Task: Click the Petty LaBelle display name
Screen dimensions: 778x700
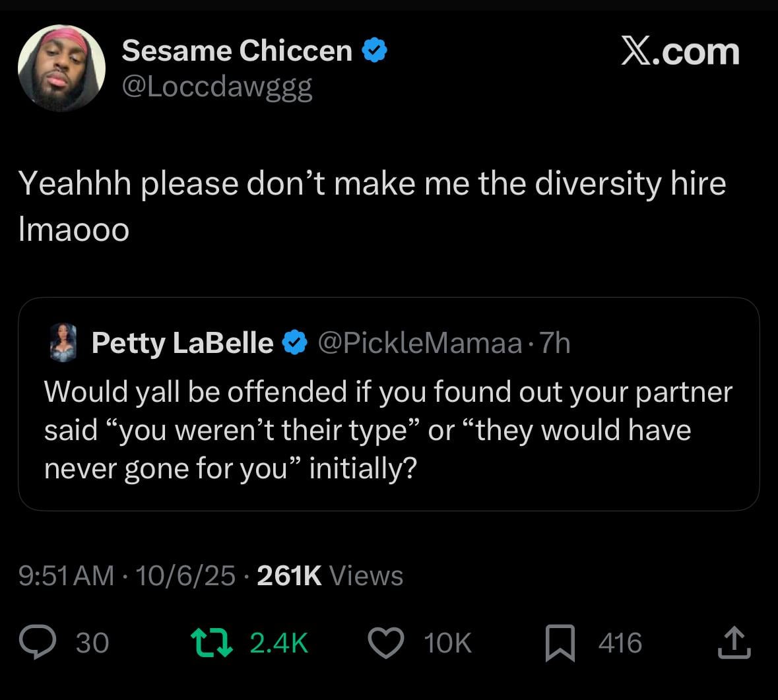Action: [x=182, y=343]
